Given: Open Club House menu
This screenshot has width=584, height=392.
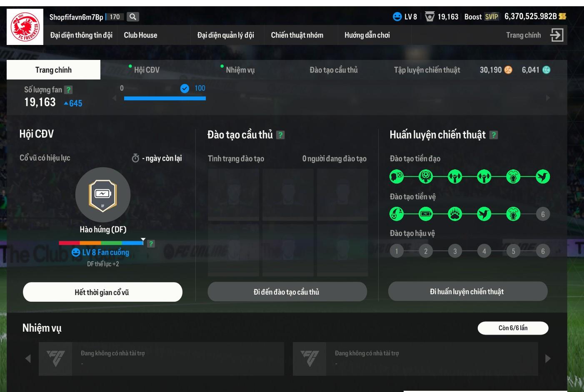Looking at the screenshot, I should click(x=140, y=35).
